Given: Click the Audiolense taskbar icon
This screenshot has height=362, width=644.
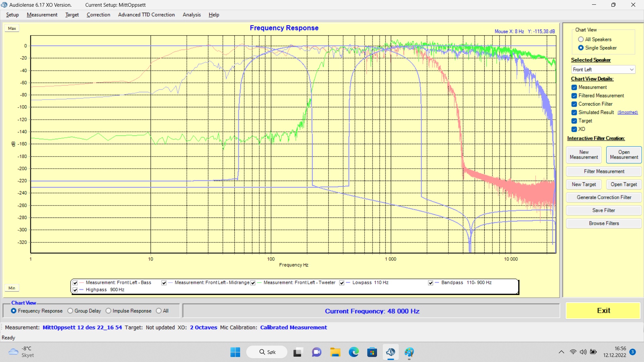Looking at the screenshot, I should (390, 352).
